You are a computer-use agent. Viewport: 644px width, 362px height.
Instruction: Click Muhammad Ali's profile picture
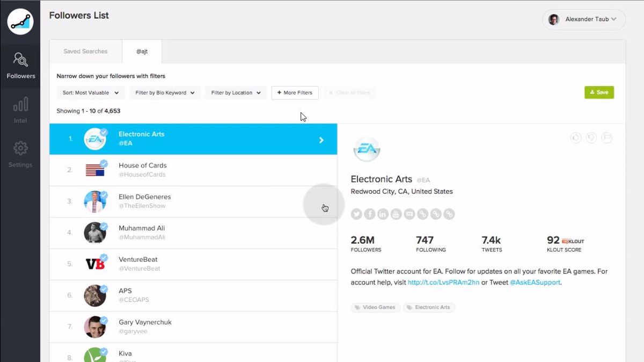95,233
